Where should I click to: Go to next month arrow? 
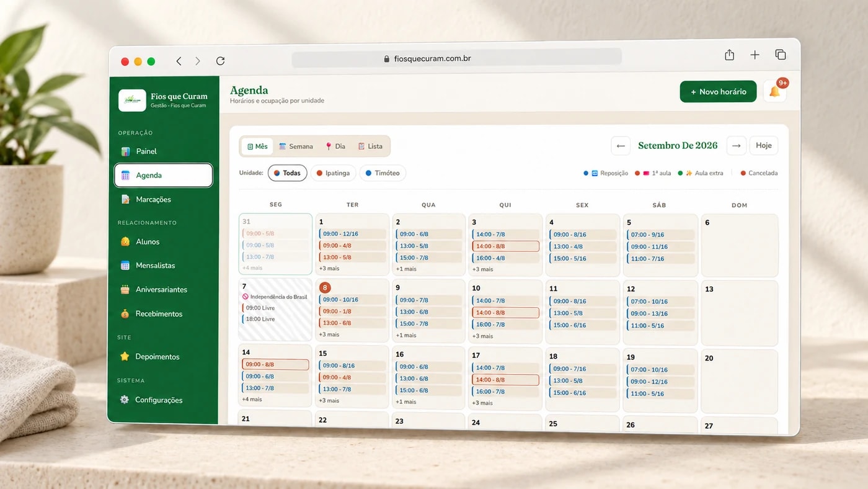tap(736, 146)
